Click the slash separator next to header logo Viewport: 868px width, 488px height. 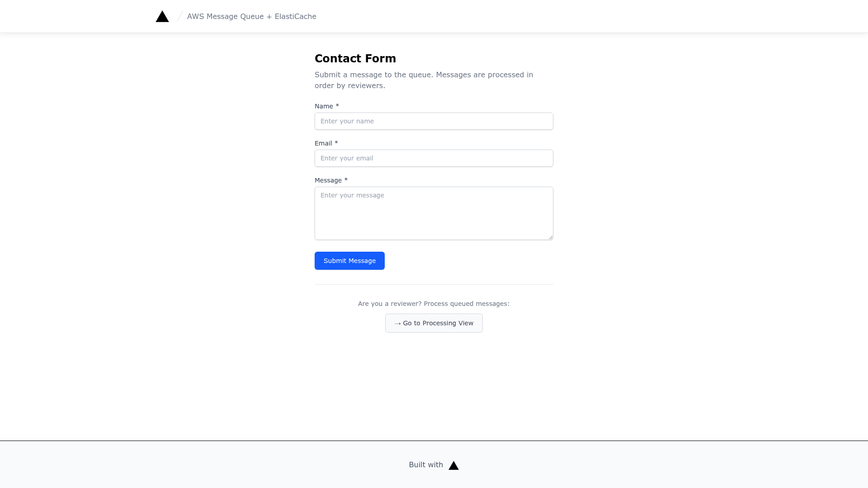180,17
